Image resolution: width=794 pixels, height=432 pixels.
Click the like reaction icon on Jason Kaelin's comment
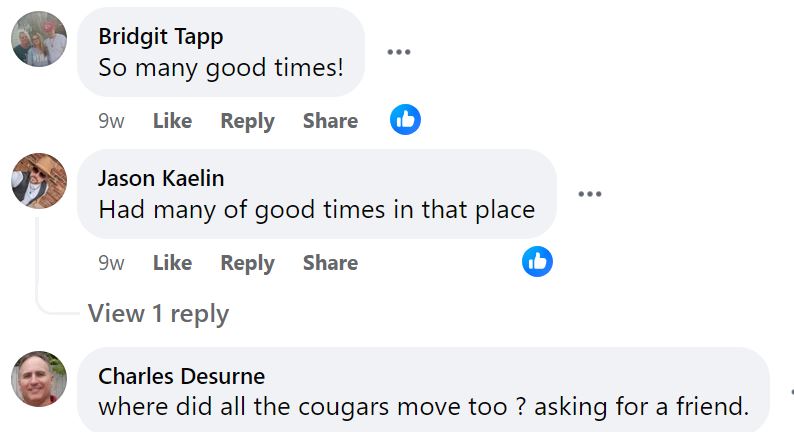pyautogui.click(x=537, y=262)
